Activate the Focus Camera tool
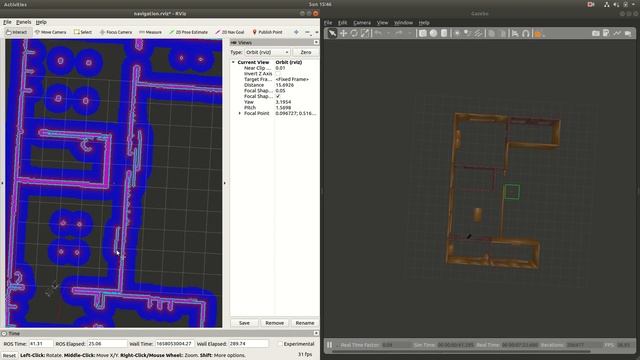Image resolution: width=640 pixels, height=360 pixels. (x=116, y=32)
